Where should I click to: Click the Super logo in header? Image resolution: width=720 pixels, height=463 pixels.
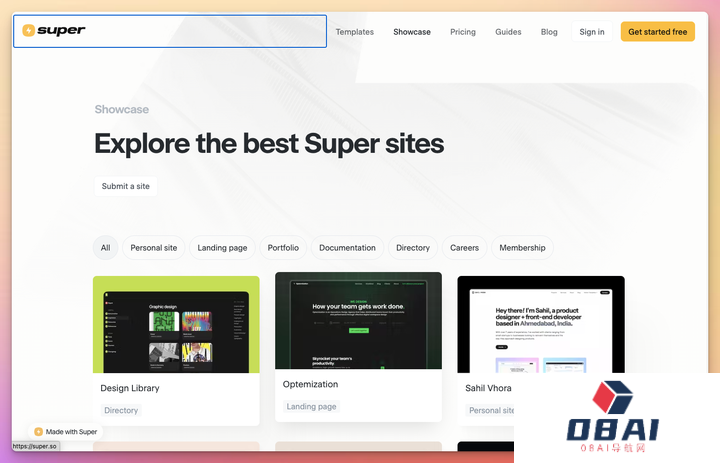54,30
